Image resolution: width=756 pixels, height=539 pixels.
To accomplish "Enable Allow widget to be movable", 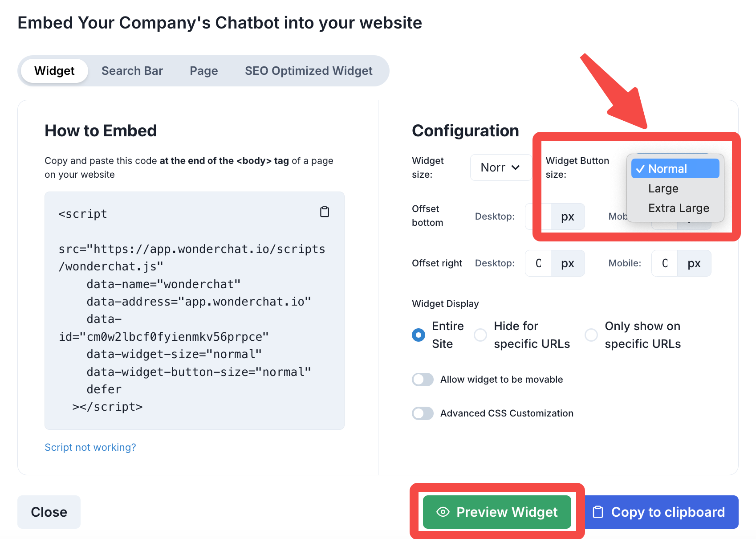I will (423, 380).
